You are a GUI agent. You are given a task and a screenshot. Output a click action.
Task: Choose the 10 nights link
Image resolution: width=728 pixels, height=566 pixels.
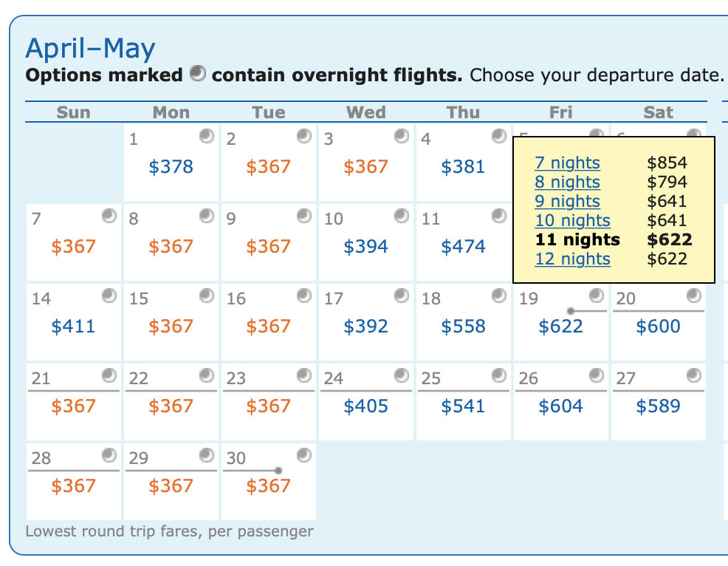[572, 220]
